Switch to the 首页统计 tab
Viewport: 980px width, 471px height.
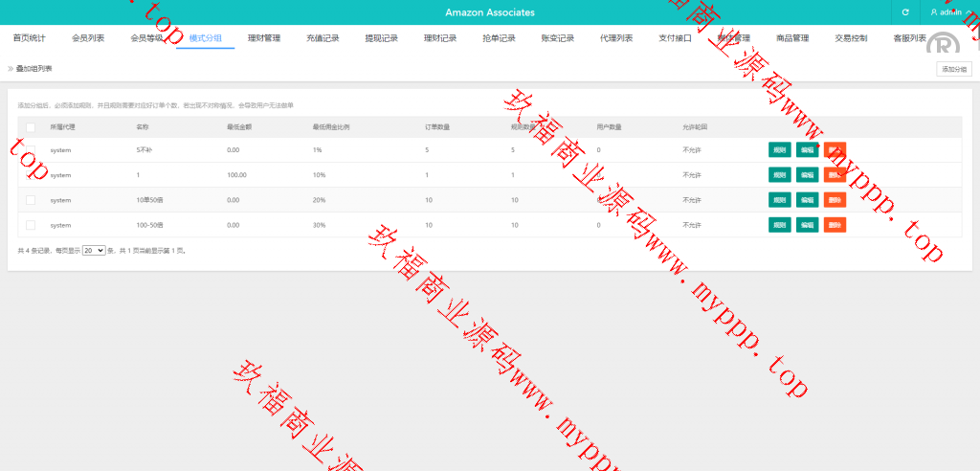pos(30,38)
